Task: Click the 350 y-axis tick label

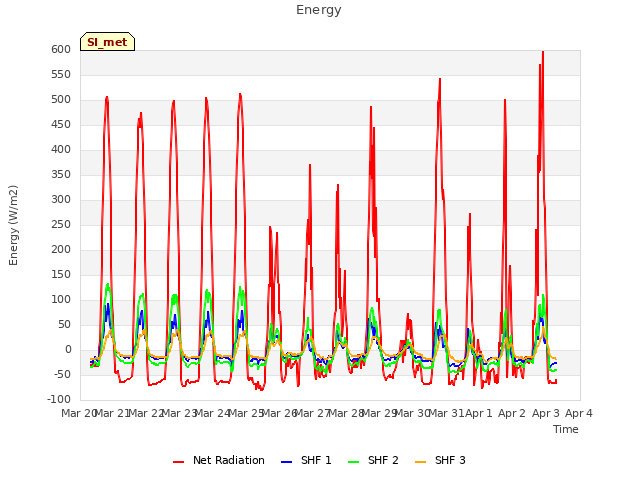Action: [x=61, y=175]
